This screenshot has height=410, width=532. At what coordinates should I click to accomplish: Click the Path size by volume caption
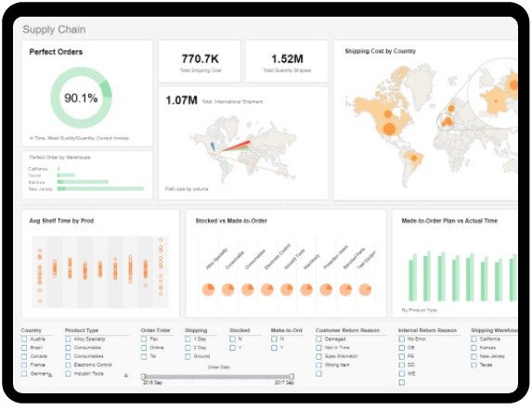point(187,188)
